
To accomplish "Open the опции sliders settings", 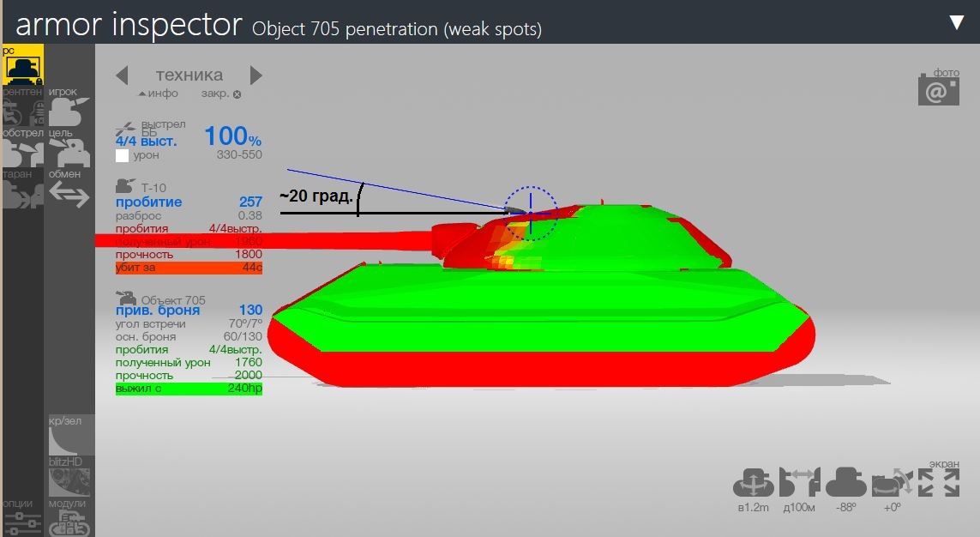I will [x=22, y=517].
